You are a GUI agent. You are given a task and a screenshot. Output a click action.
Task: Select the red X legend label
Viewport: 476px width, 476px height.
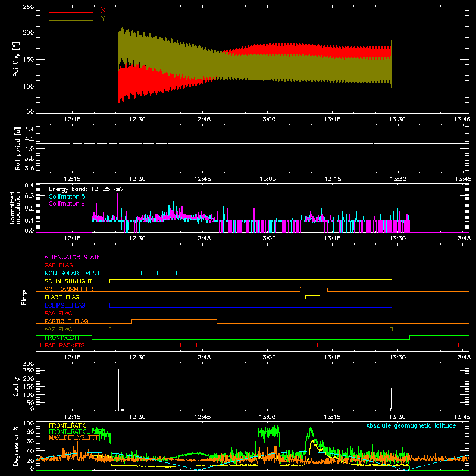tap(103, 11)
